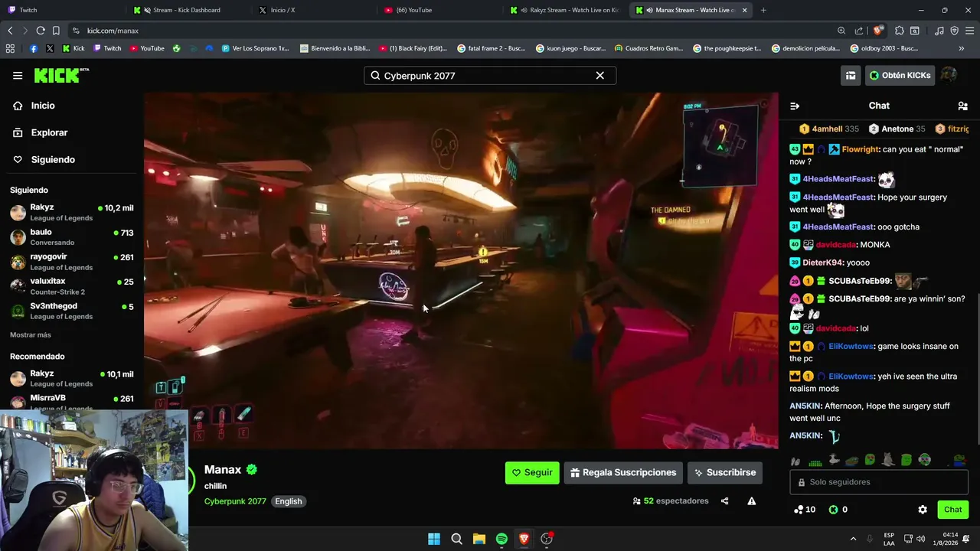Viewport: 980px width, 551px height.
Task: Open a new browser tab
Action: [763, 10]
